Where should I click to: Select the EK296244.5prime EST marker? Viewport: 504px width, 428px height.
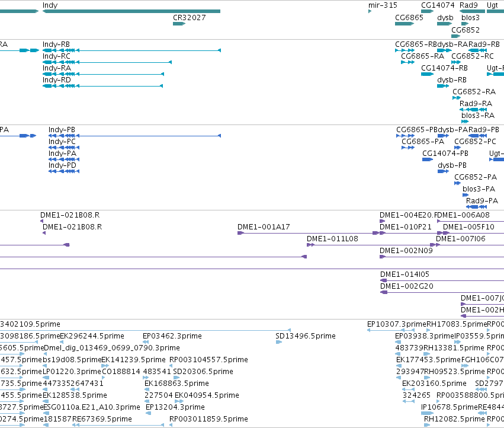pyautogui.click(x=62, y=342)
